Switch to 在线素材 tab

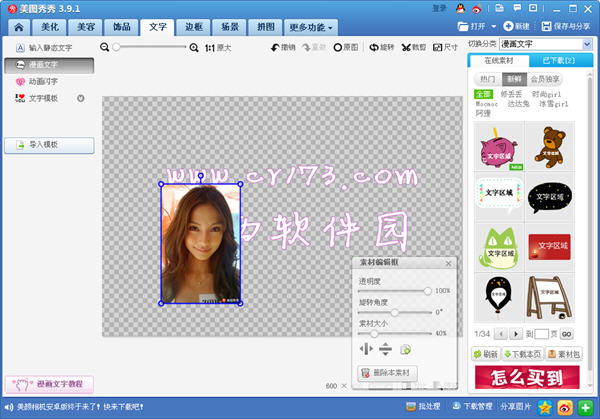(499, 61)
